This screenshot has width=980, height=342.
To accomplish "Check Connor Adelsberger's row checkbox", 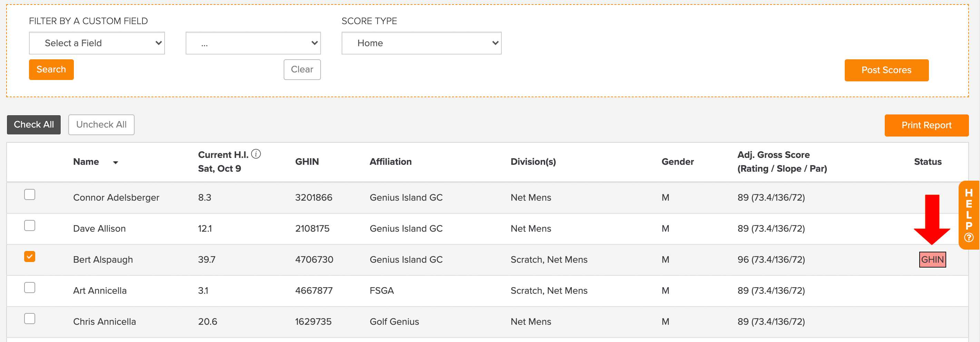I will point(30,194).
